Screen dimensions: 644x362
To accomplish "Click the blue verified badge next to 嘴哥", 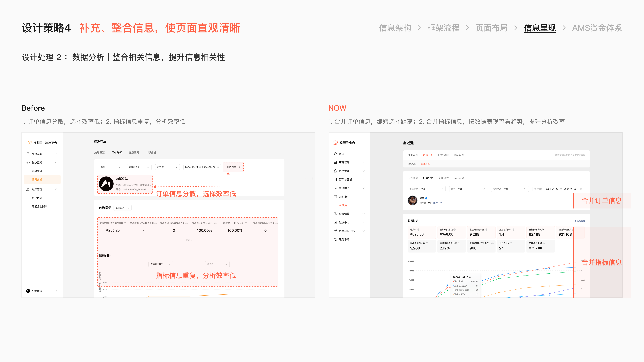I will coord(426,198).
